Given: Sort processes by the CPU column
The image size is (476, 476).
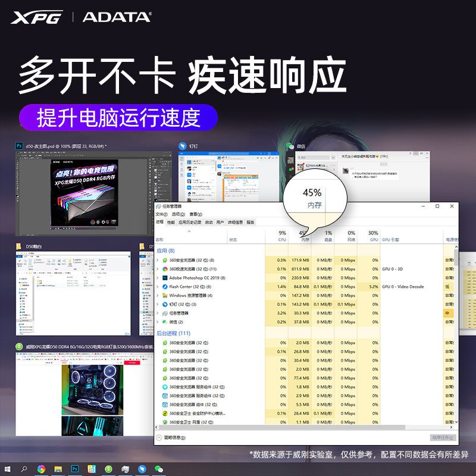Looking at the screenshot, I should tap(277, 236).
